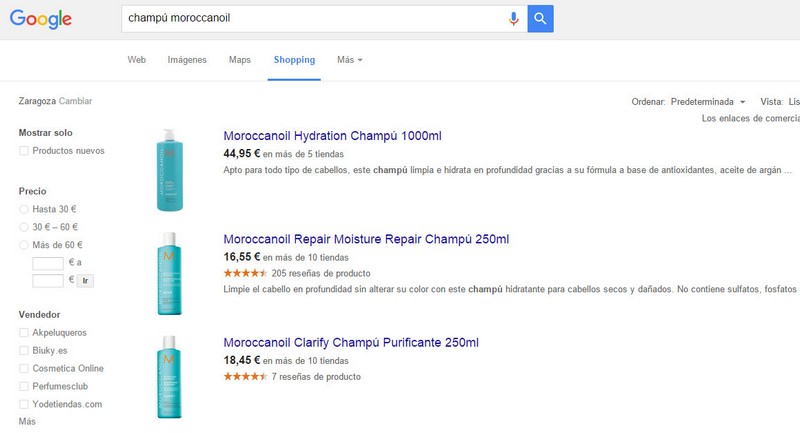Image resolution: width=800 pixels, height=433 pixels.
Task: Open the Moroccanoil Hydration 1000ml product image
Action: click(x=169, y=170)
